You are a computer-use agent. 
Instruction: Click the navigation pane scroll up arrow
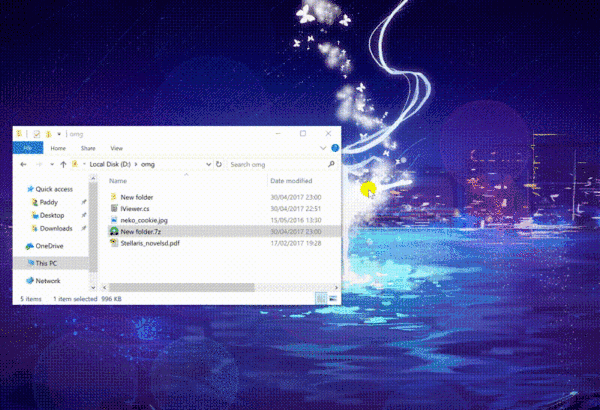click(x=93, y=178)
